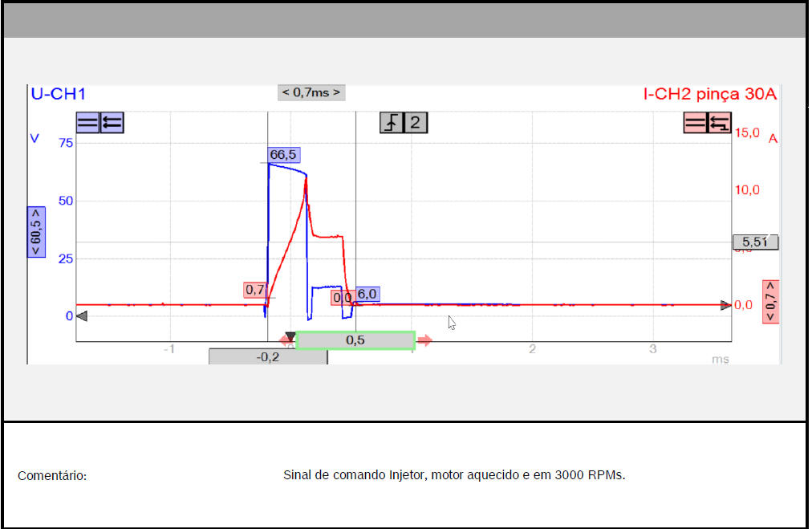Click the red arrow left of 0,5 box
Image resolution: width=812 pixels, height=529 pixels.
point(286,340)
